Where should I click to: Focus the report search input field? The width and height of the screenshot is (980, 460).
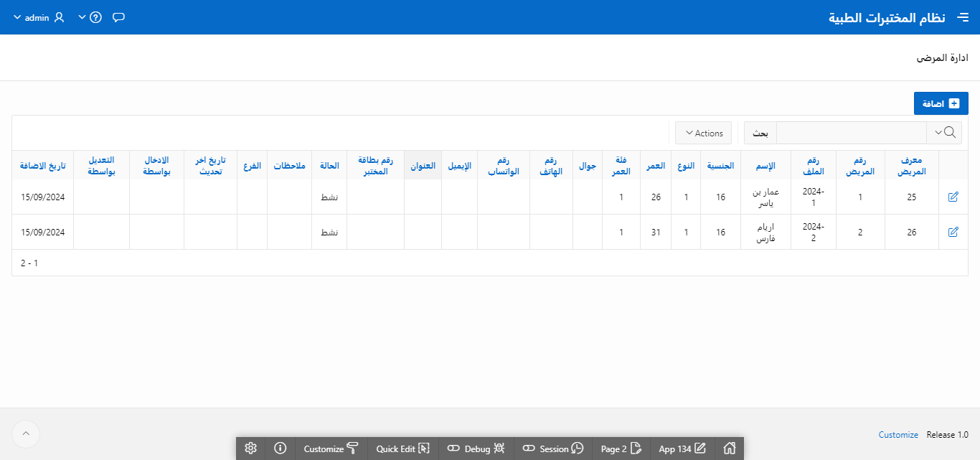[x=851, y=133]
